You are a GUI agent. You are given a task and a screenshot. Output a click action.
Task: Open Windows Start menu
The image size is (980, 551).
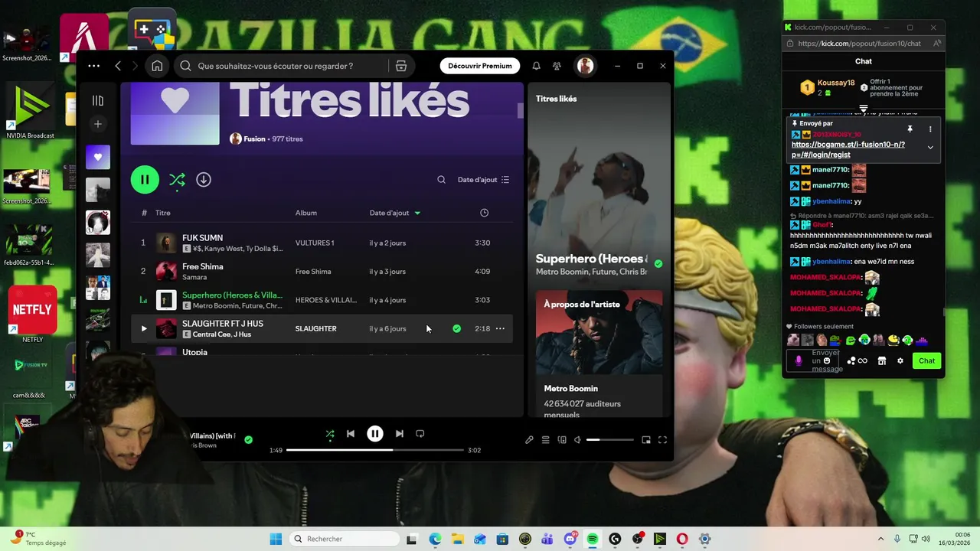[276, 539]
